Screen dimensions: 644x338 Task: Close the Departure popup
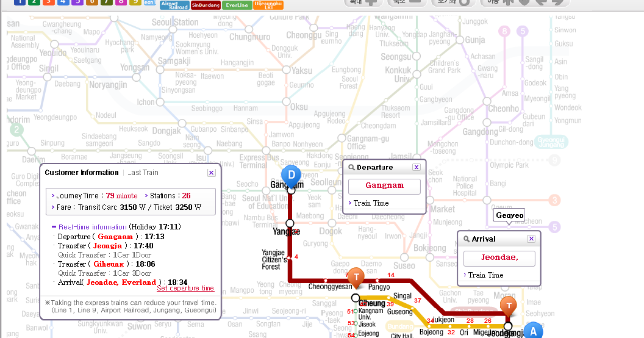coord(417,167)
